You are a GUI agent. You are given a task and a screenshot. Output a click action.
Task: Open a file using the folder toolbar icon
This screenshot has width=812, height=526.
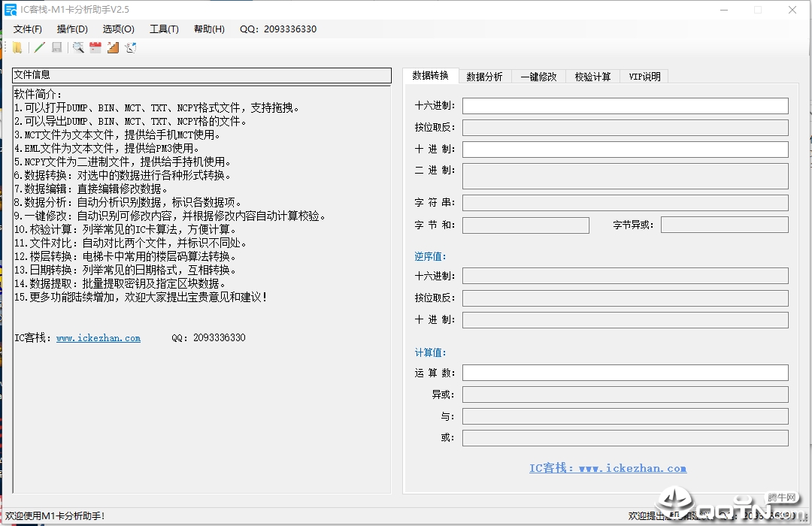tap(16, 47)
